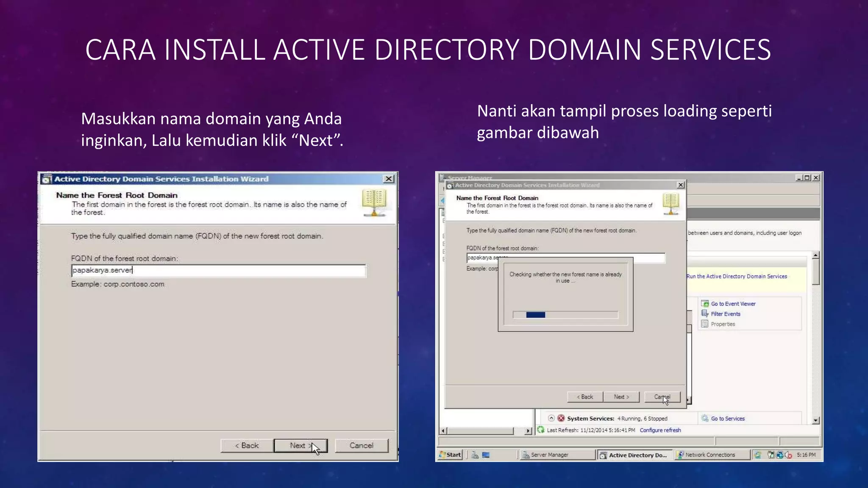868x488 pixels.
Task: Switch to Active Directory Do... taskbar button
Action: (x=634, y=455)
